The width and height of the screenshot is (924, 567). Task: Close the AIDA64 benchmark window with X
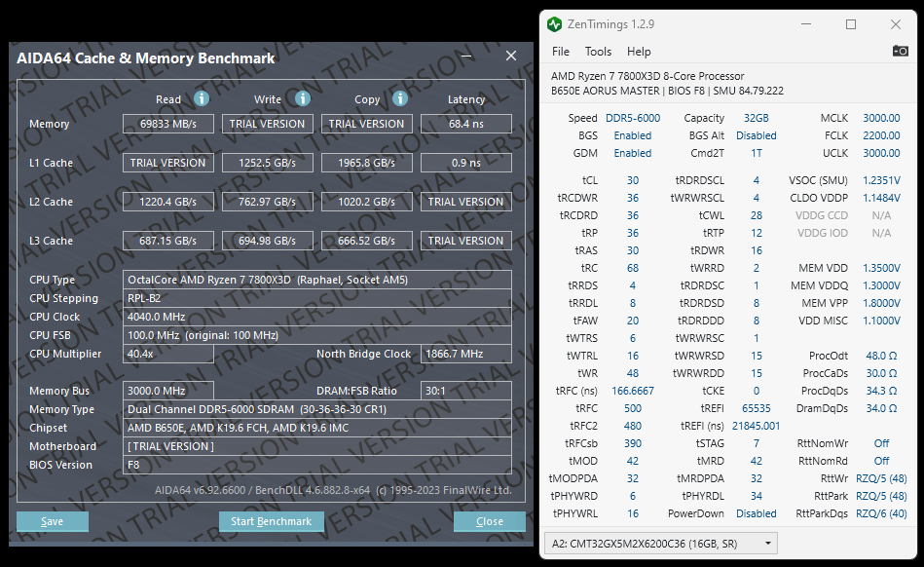pos(511,56)
